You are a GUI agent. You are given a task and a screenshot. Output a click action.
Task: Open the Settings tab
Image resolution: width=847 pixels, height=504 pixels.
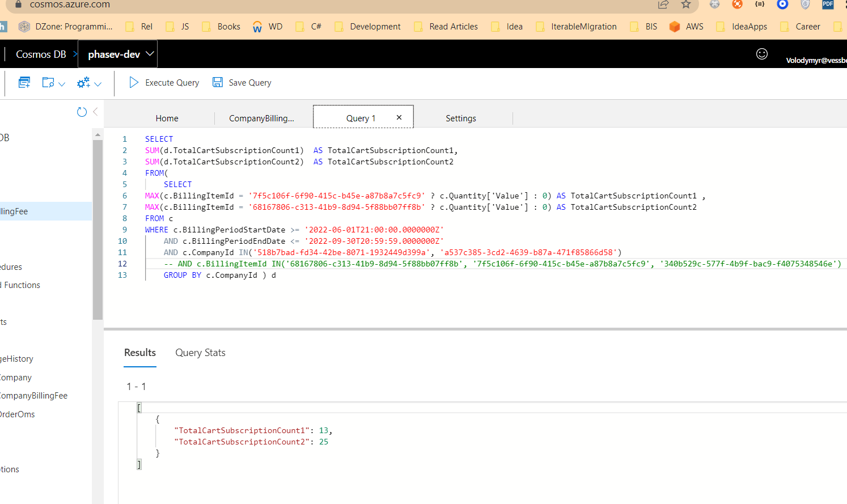click(x=461, y=118)
